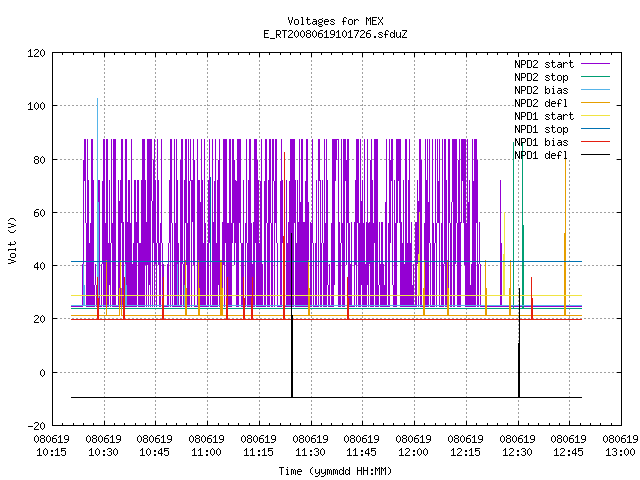The image size is (640, 480).
Task: Select the 'NPD1 defl' legend entry
Action: coord(541,156)
